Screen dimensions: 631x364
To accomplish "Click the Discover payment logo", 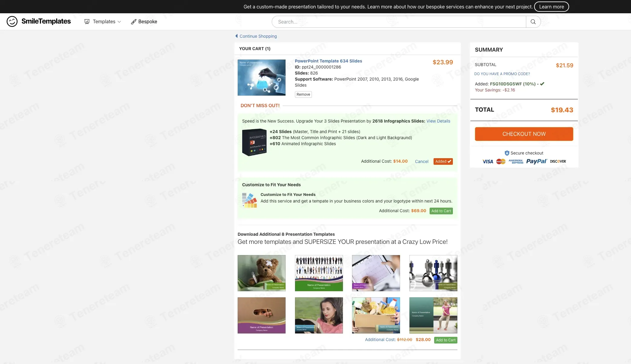I will click(558, 161).
